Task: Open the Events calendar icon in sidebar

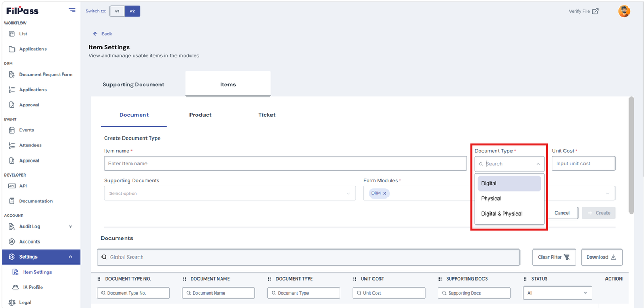Action: (12, 130)
